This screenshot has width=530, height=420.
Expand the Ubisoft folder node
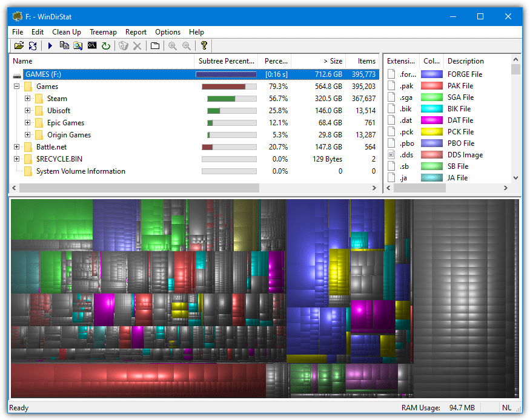click(x=27, y=111)
